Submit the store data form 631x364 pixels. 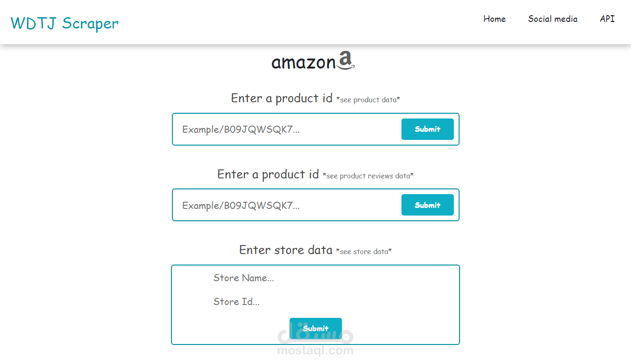coord(315,328)
